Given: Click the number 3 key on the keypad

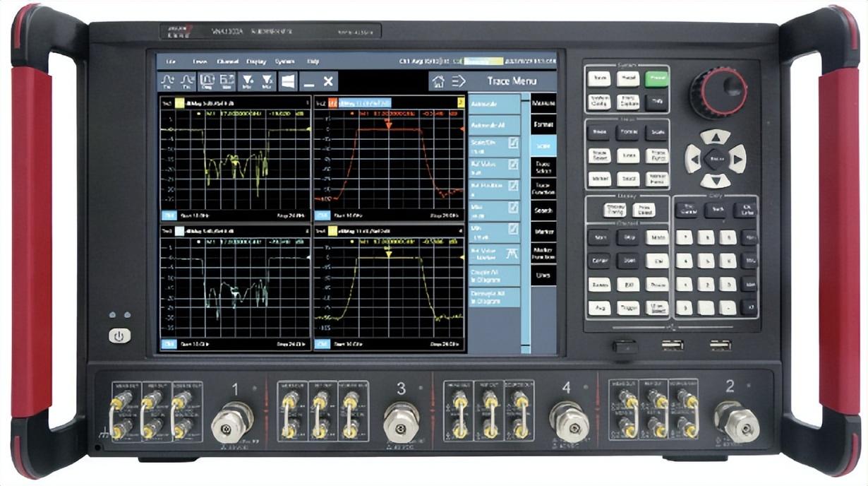Looking at the screenshot, I should pos(728,284).
